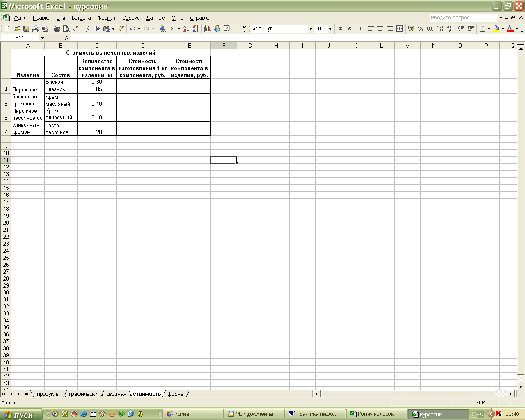Toggle underline Ч formatting

coord(359,29)
